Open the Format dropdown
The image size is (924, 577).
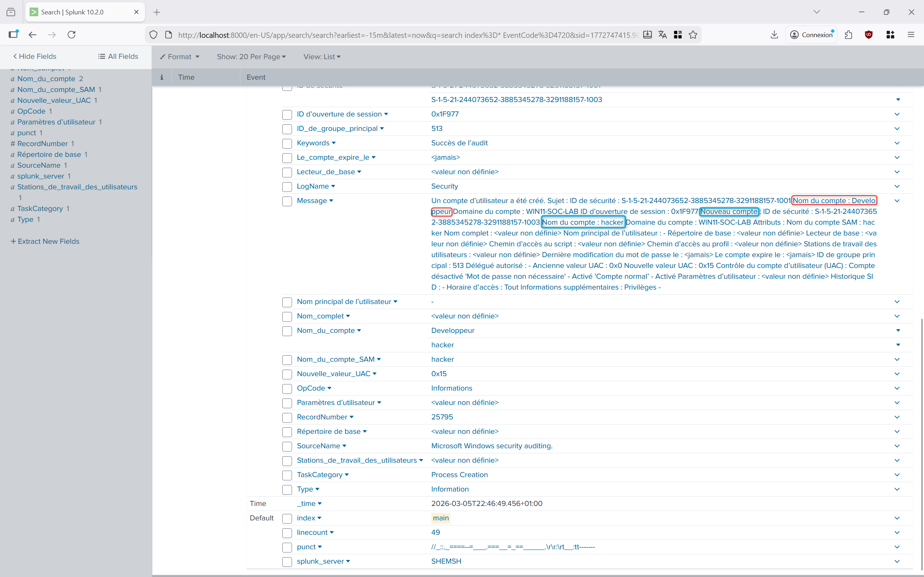pos(179,57)
